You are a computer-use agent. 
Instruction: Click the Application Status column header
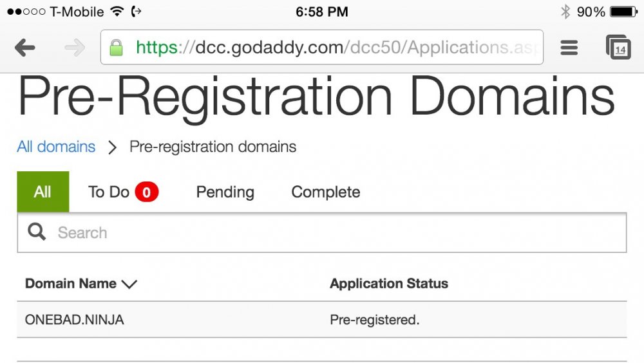pyautogui.click(x=389, y=284)
